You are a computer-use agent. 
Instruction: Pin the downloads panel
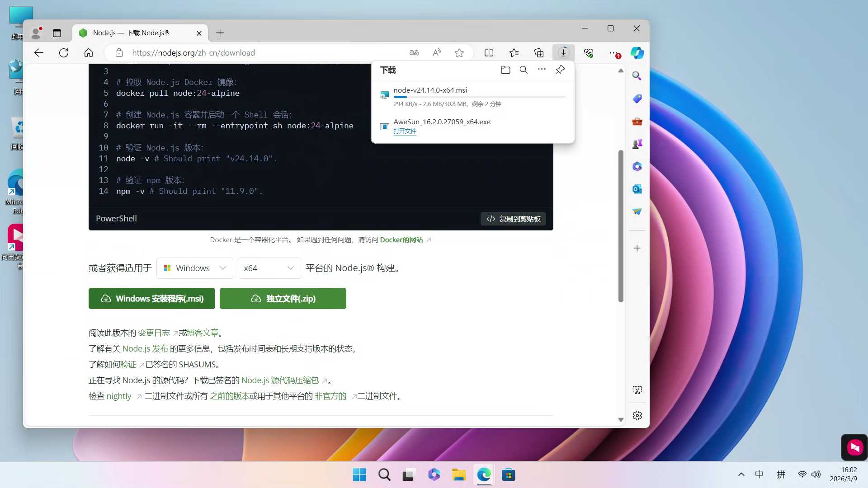tap(560, 70)
